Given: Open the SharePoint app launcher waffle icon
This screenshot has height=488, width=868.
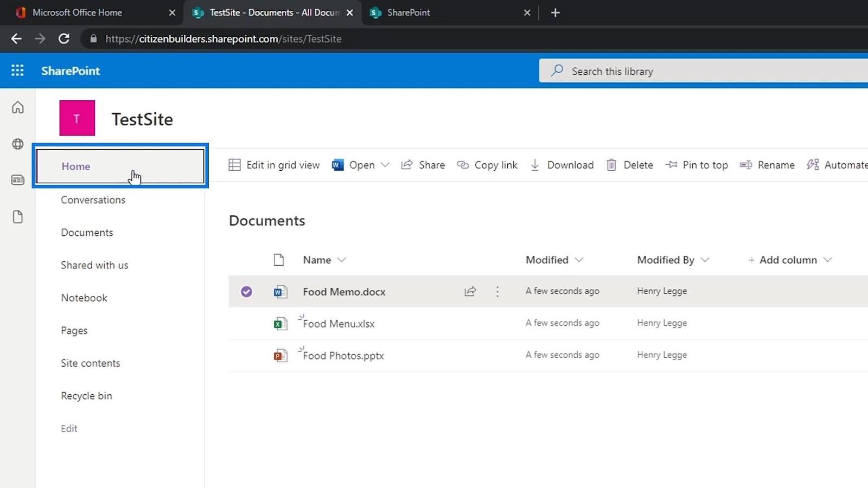Looking at the screenshot, I should (x=17, y=70).
